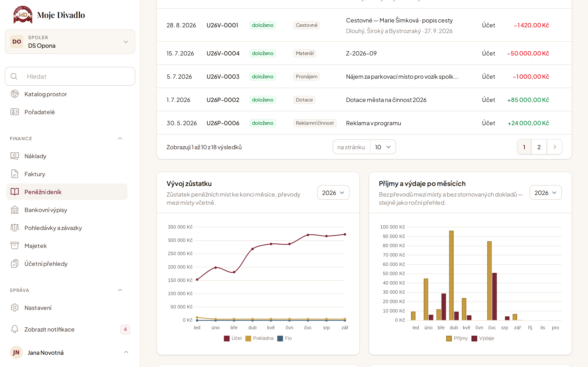Click the notification bell icon
Viewport: 588px width, 367px height.
point(14,329)
